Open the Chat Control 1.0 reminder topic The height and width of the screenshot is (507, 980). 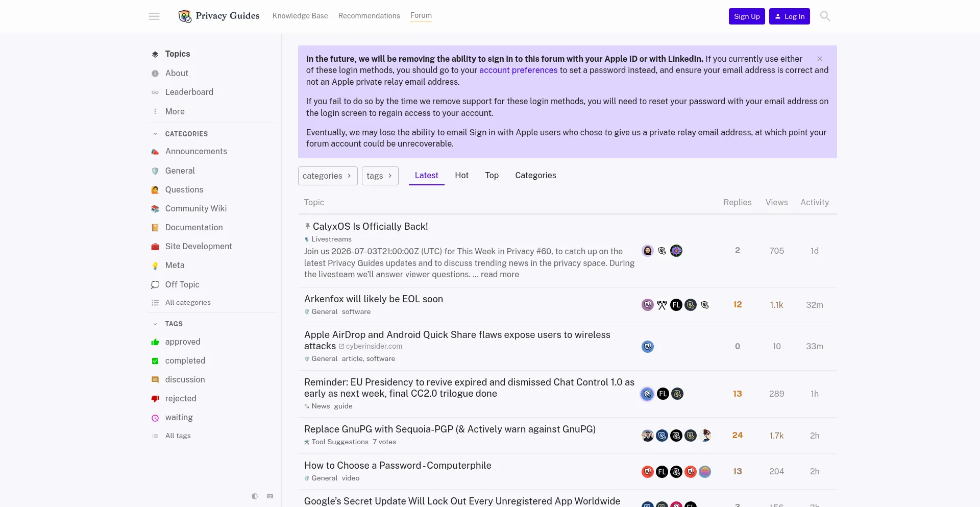tap(469, 388)
